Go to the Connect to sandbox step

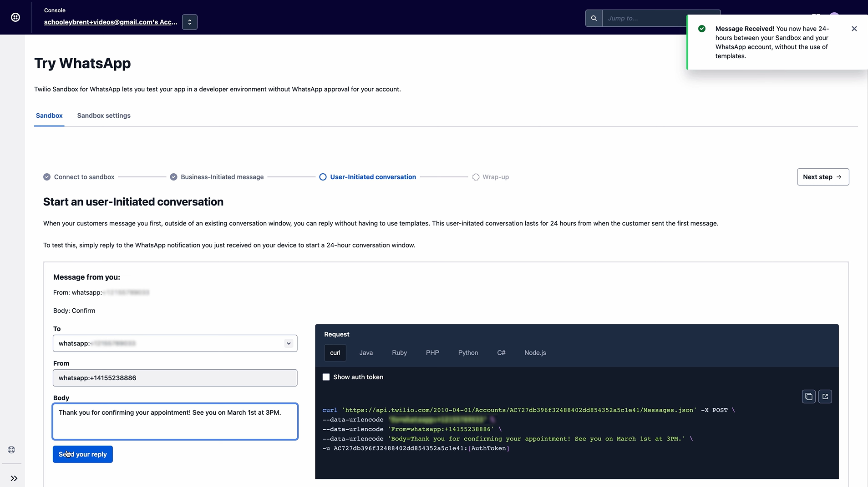point(84,177)
